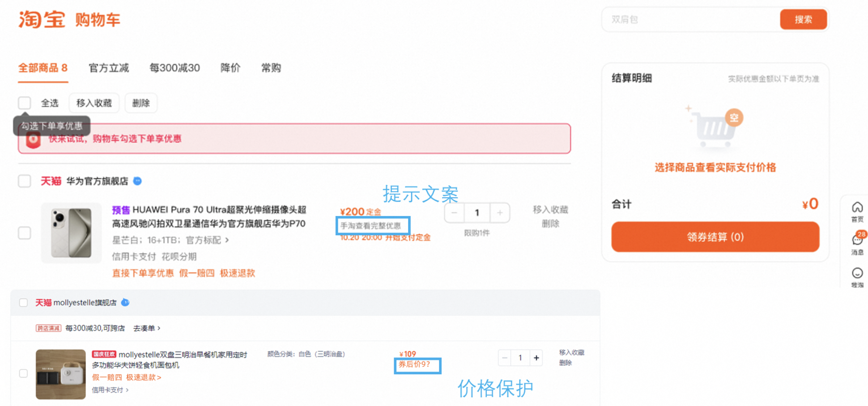Click the 领券结算 (0) checkout button
Screen dimensions: 868x406
click(715, 237)
